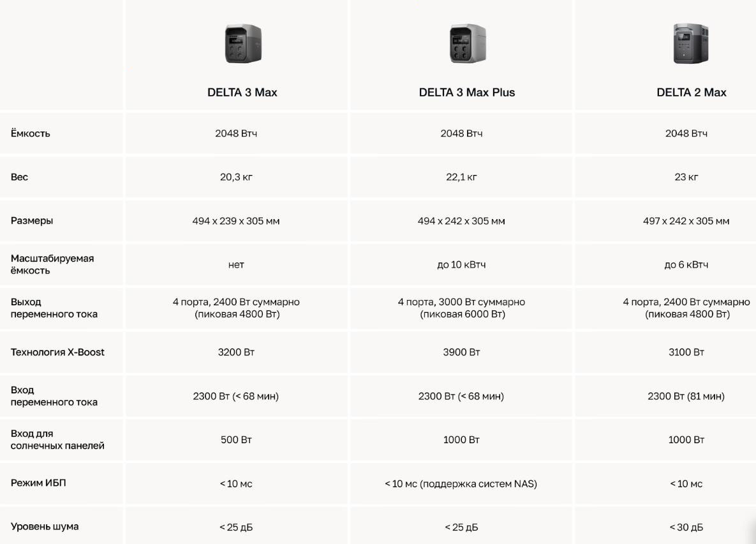The image size is (756, 544).
Task: Select the '< 30 дБ' noise level value
Action: 686,527
